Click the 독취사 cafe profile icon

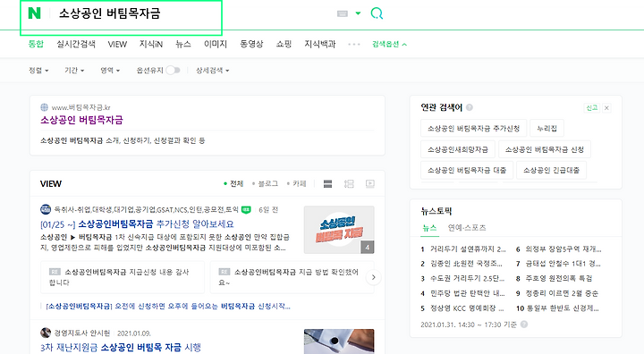[x=46, y=209]
